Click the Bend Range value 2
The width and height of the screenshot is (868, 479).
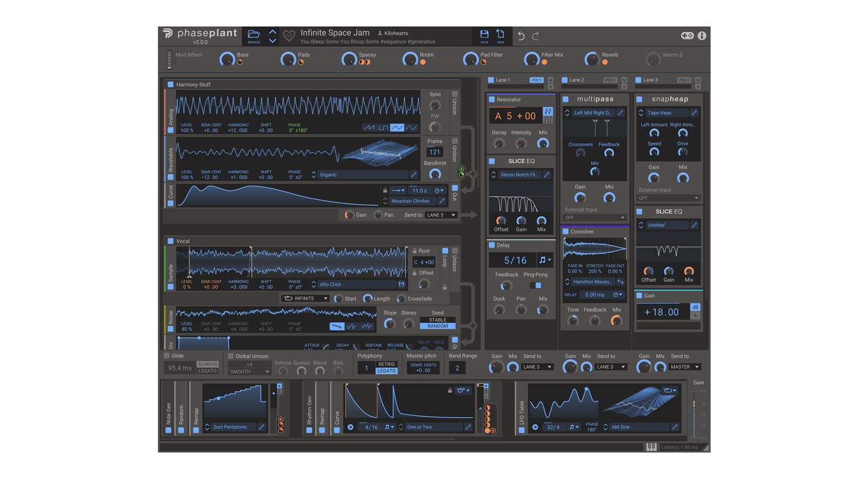coord(457,369)
